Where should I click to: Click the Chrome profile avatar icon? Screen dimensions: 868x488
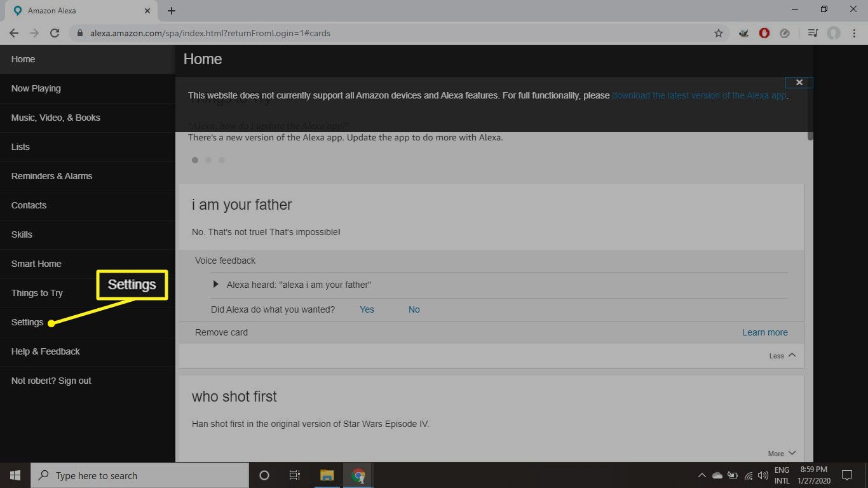834,33
